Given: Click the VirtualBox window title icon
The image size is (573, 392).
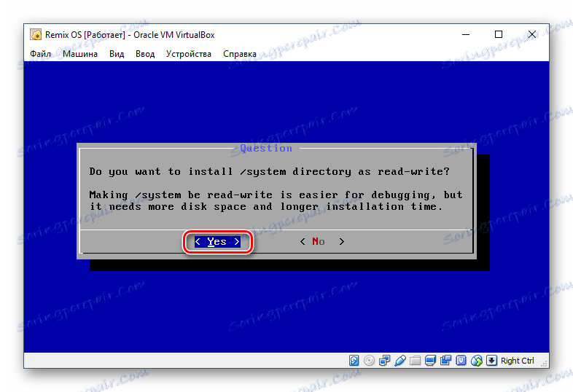Looking at the screenshot, I should tap(36, 35).
